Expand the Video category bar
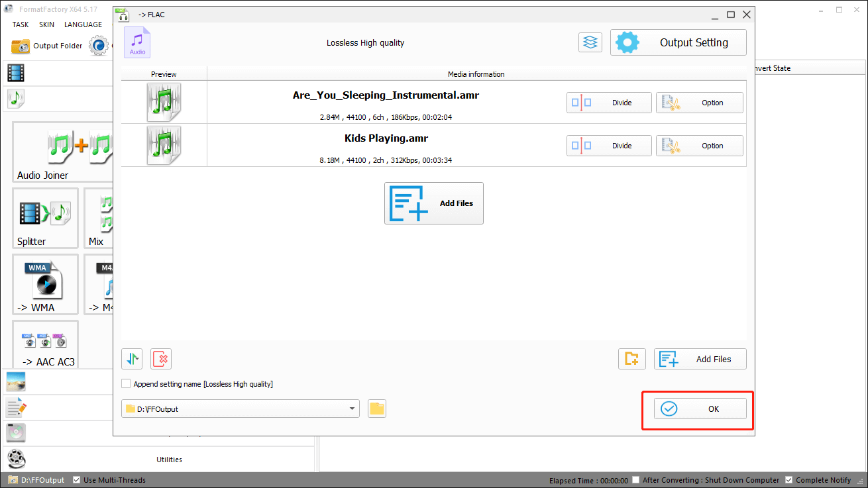Viewport: 868px width, 488px height. tap(58, 73)
